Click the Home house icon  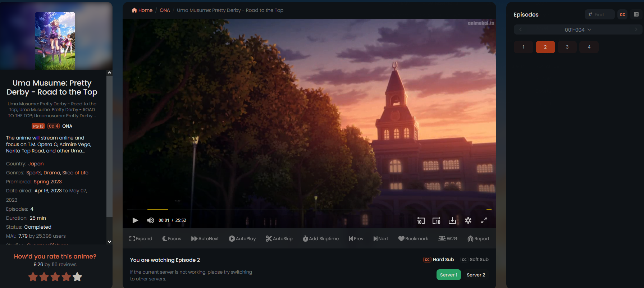(134, 10)
